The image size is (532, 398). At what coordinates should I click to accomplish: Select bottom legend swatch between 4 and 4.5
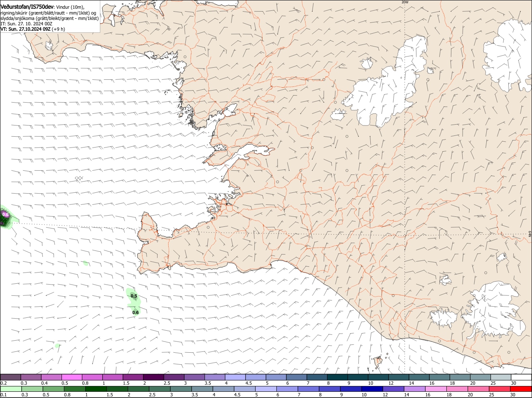pyautogui.click(x=223, y=389)
